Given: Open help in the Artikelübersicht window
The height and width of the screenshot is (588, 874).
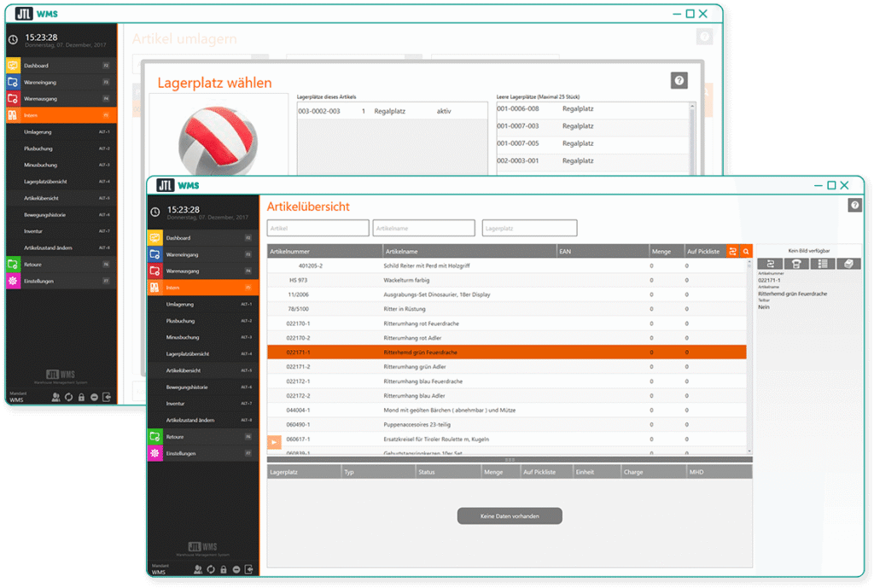Looking at the screenshot, I should (x=854, y=206).
